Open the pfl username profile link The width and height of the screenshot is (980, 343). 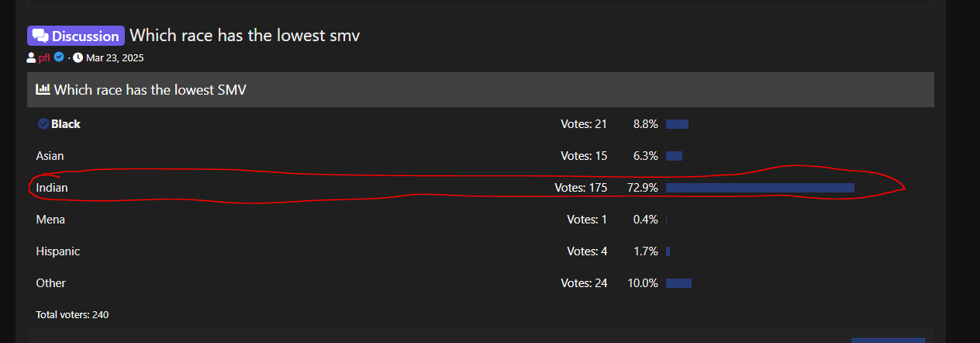(44, 58)
